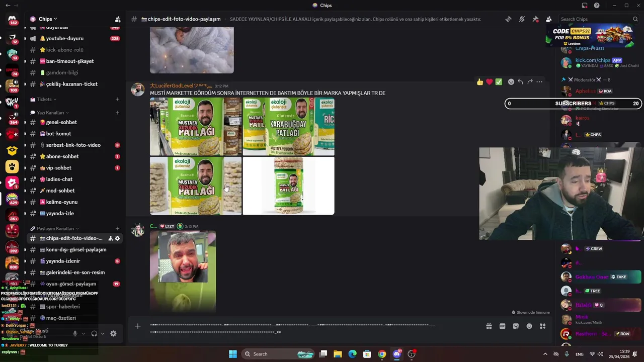Open File Explorer from the taskbar
Screen dimensions: 644x362
pos(338,354)
